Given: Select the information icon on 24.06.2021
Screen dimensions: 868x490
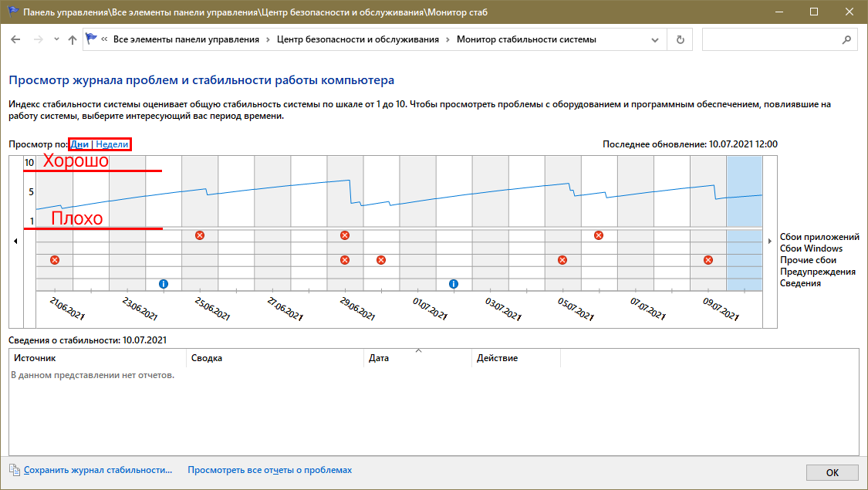Looking at the screenshot, I should 163,284.
